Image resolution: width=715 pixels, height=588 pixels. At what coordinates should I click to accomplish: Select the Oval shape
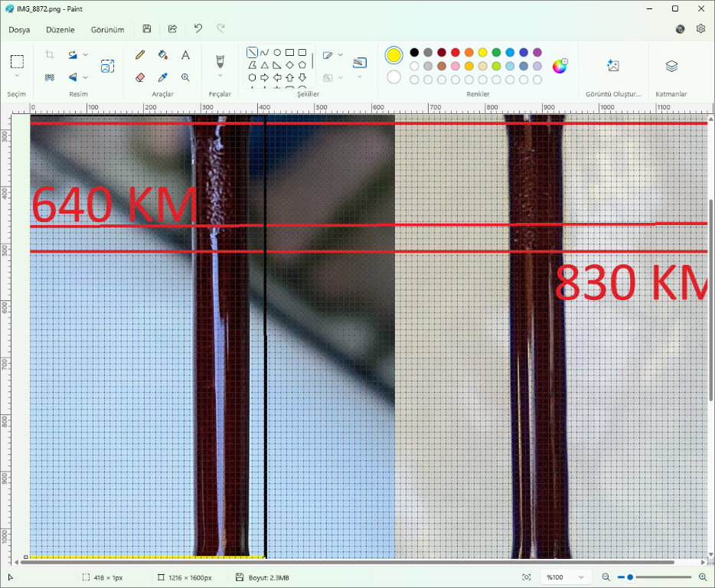tap(277, 53)
